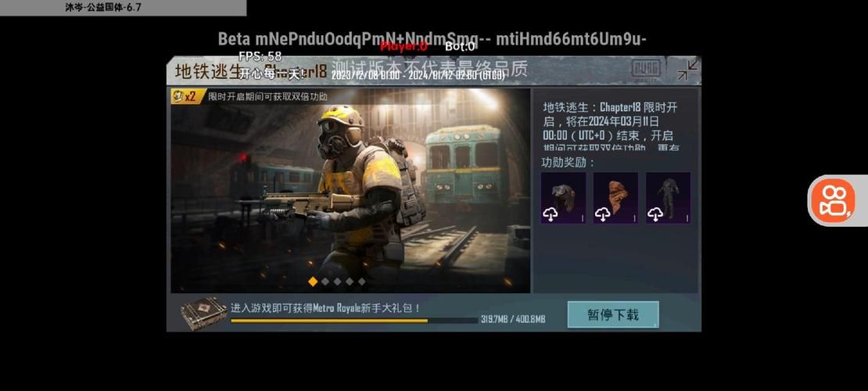Click the collapse arrows icon in the panel header
The height and width of the screenshot is (391, 868).
(x=687, y=70)
